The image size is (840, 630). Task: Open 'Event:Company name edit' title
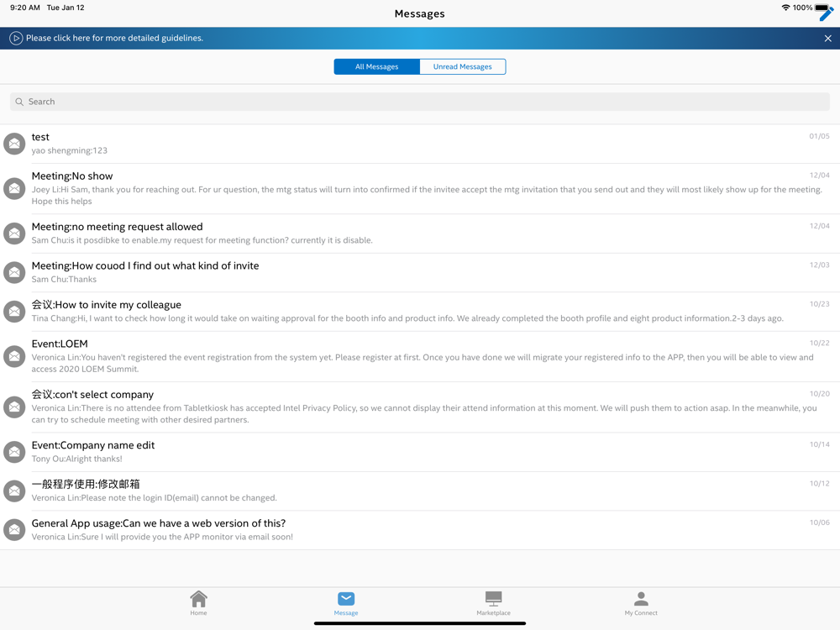pos(93,445)
